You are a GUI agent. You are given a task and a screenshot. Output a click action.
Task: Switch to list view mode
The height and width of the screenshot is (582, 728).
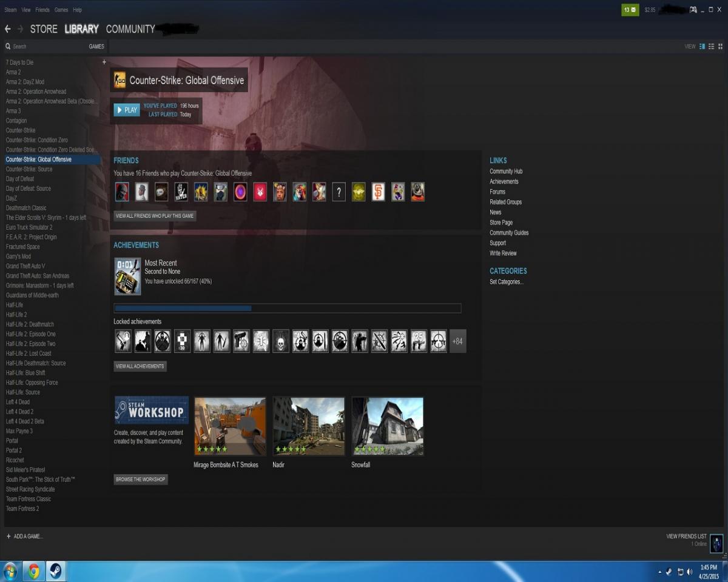(x=711, y=46)
